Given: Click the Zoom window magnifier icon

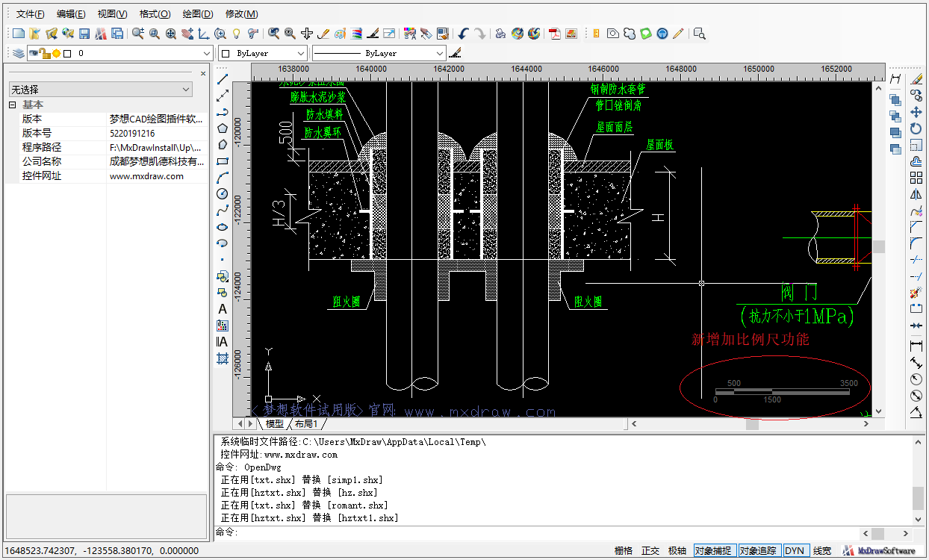Looking at the screenshot, I should pos(155,34).
